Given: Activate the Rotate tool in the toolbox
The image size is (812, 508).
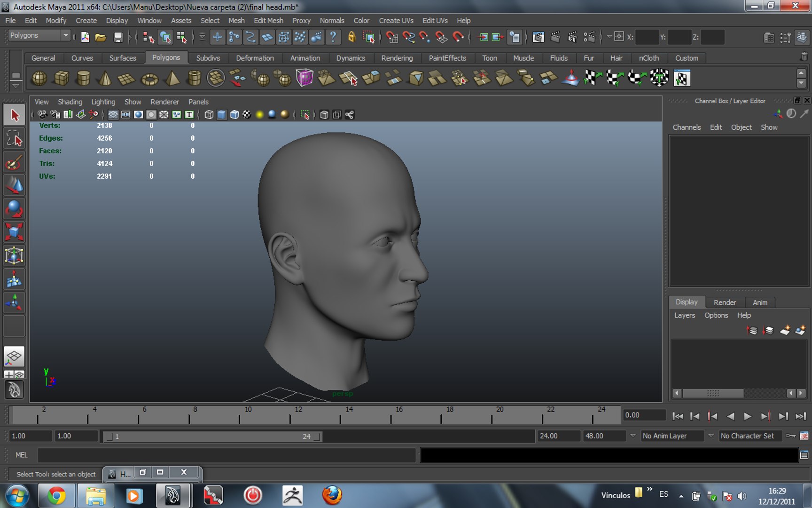Looking at the screenshot, I should point(14,209).
